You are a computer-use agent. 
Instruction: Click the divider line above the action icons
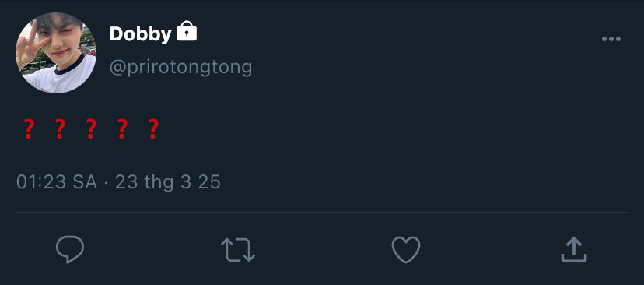coord(322,213)
